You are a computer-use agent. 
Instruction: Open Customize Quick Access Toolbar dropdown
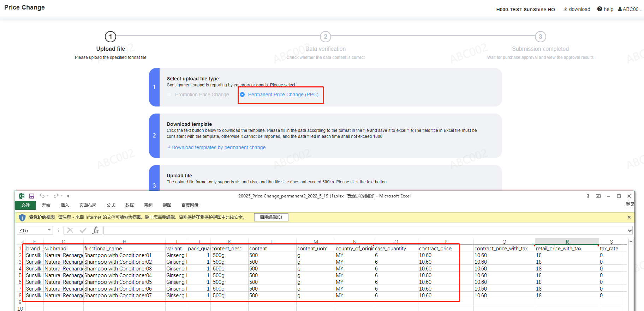(68, 196)
